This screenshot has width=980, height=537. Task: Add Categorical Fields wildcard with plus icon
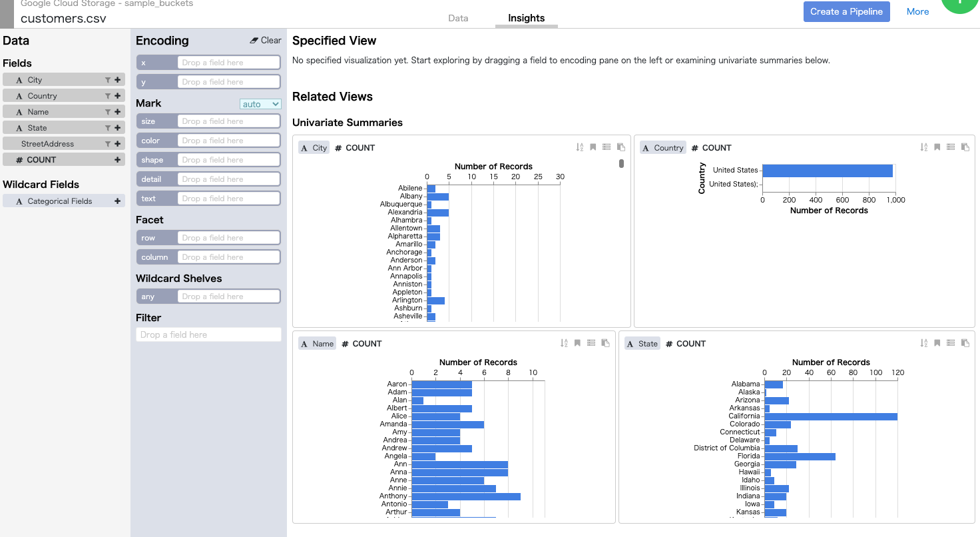(118, 201)
